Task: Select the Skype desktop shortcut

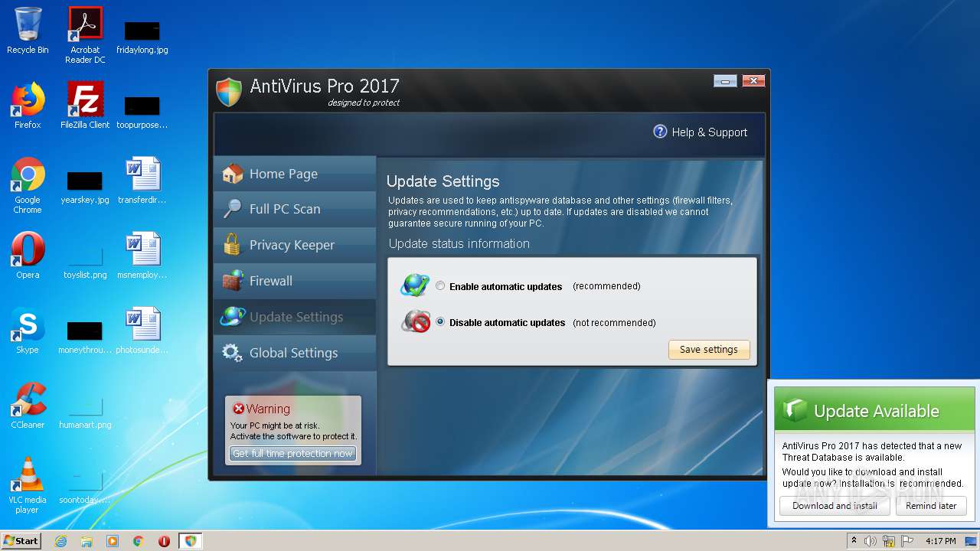Action: (28, 331)
